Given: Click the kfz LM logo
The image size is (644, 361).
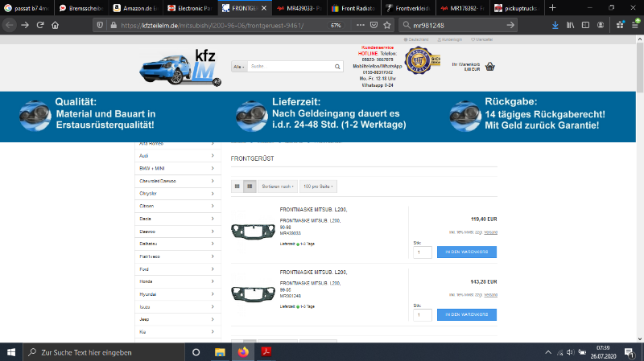Looking at the screenshot, I should tap(180, 68).
